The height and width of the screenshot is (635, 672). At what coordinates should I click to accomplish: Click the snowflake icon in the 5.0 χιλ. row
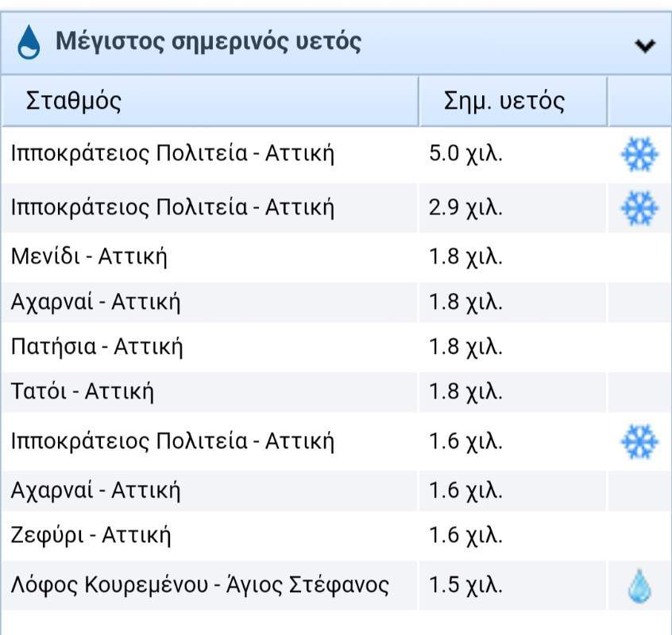639,154
